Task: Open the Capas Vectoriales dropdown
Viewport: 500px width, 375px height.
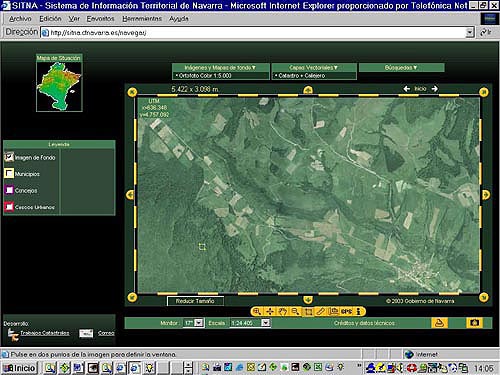Action: pos(314,68)
